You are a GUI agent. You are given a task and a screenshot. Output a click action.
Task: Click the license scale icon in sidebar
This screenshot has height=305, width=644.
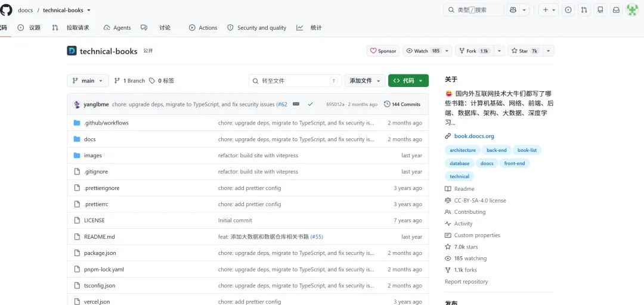pos(448,200)
